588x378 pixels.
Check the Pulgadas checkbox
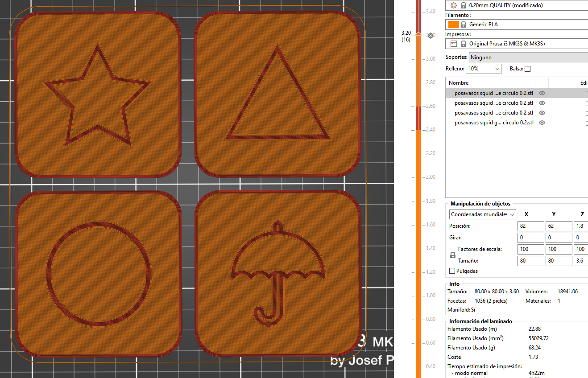click(x=452, y=271)
